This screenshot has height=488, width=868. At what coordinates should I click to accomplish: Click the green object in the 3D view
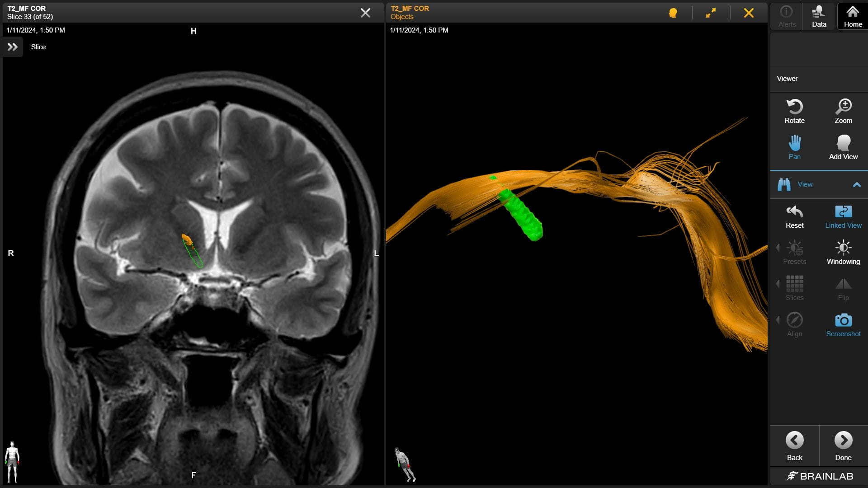click(x=522, y=217)
